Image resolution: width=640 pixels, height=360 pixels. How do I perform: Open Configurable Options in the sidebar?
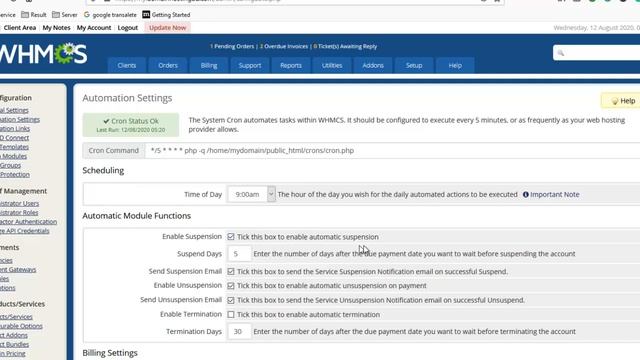coord(21,326)
